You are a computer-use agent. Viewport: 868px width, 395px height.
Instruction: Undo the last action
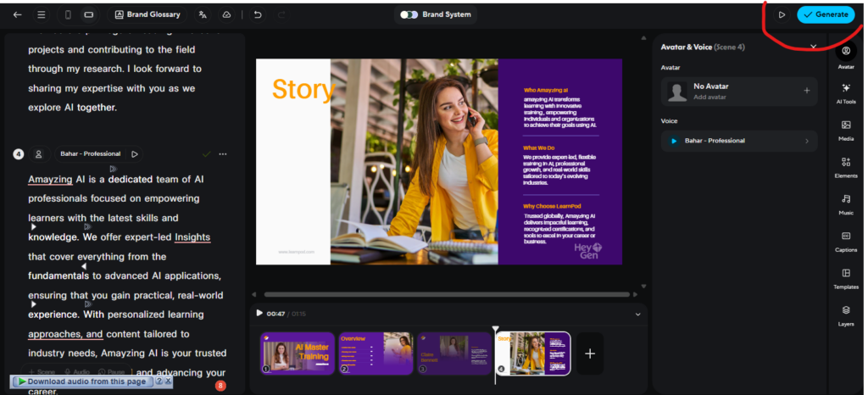[x=258, y=15]
